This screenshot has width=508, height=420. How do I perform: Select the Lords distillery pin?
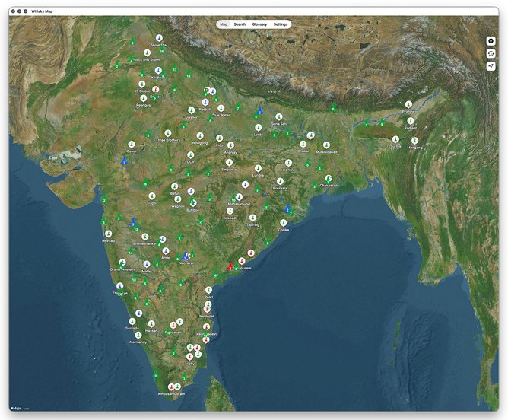pyautogui.click(x=259, y=128)
